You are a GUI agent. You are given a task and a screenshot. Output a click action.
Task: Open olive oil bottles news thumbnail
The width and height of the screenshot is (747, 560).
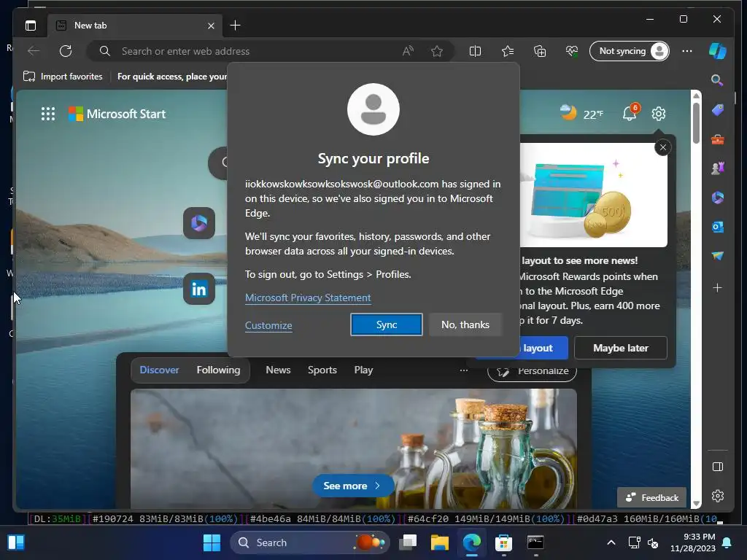pyautogui.click(x=354, y=448)
